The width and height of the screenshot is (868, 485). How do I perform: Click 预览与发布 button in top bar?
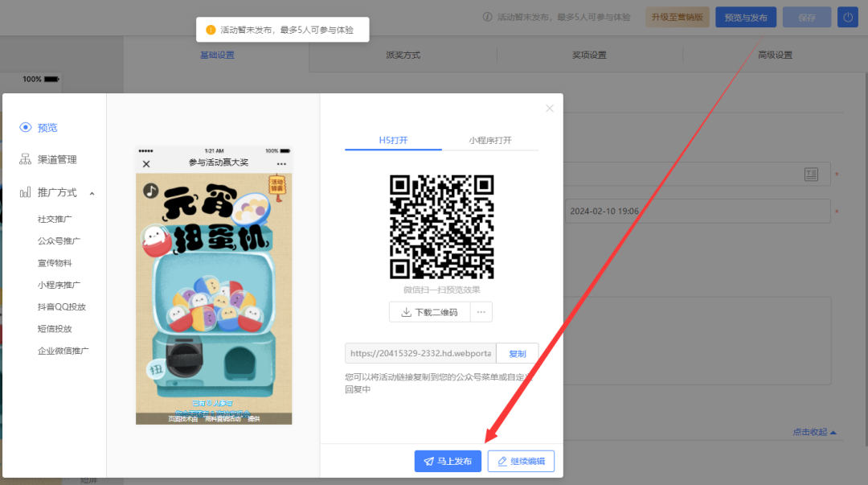[746, 17]
